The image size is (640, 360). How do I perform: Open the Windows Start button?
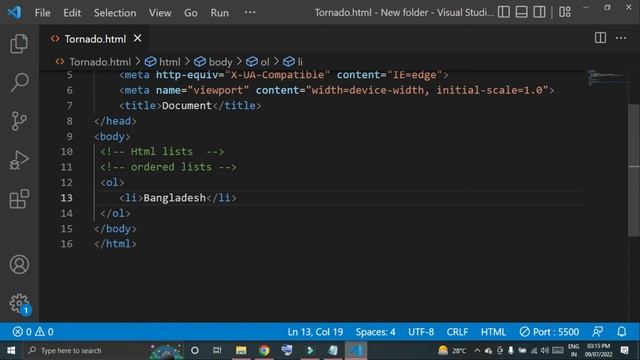[x=11, y=350]
